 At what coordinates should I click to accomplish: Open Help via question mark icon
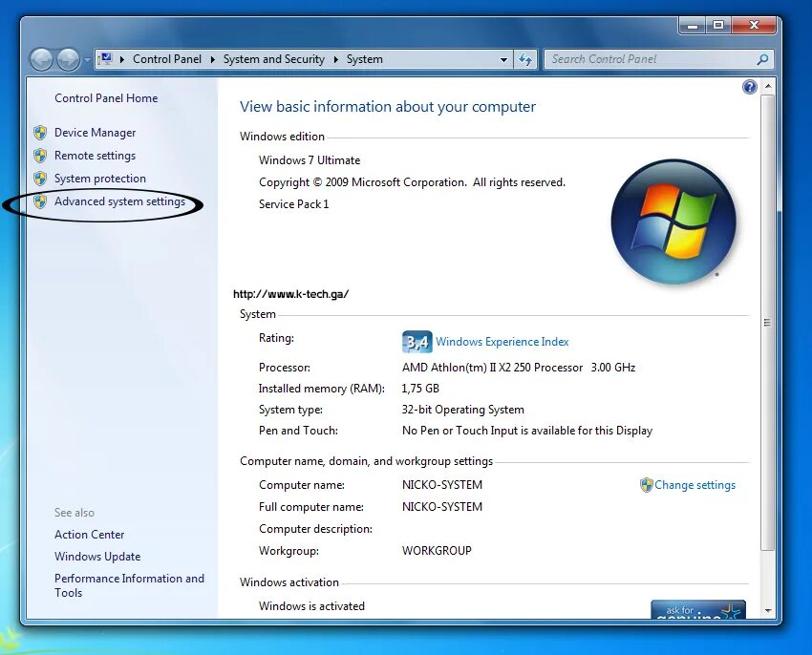749,87
